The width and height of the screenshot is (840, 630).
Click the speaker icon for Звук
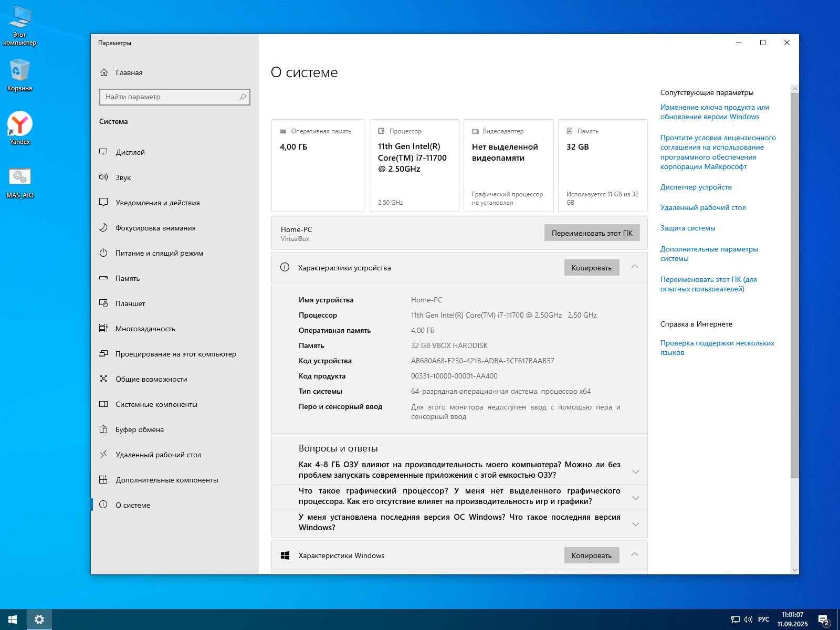coord(103,177)
